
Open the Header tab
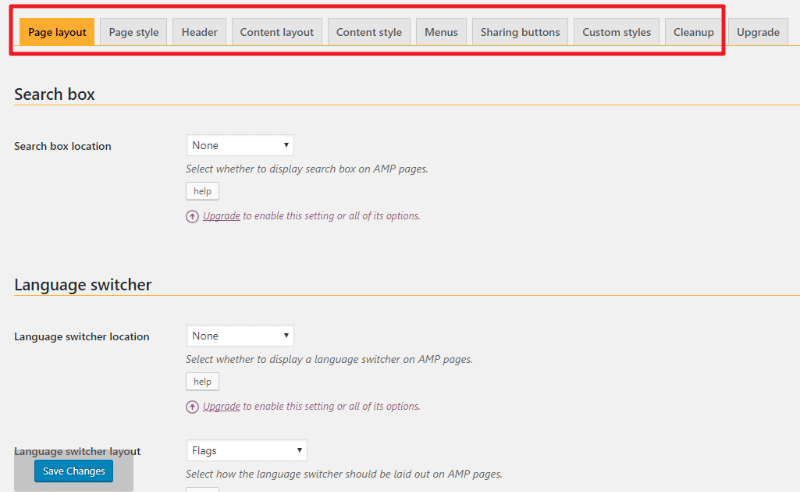click(x=199, y=32)
